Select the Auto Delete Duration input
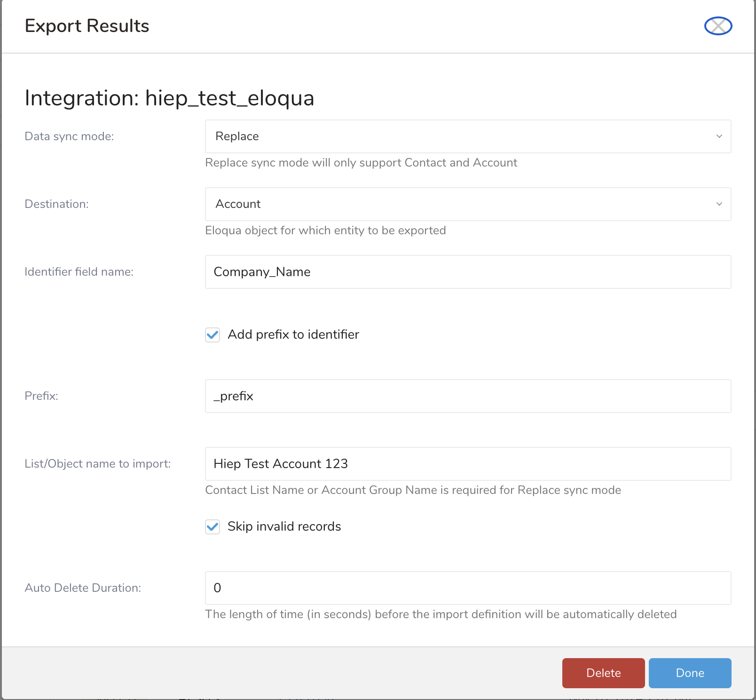Viewport: 756px width, 700px height. coord(467,588)
